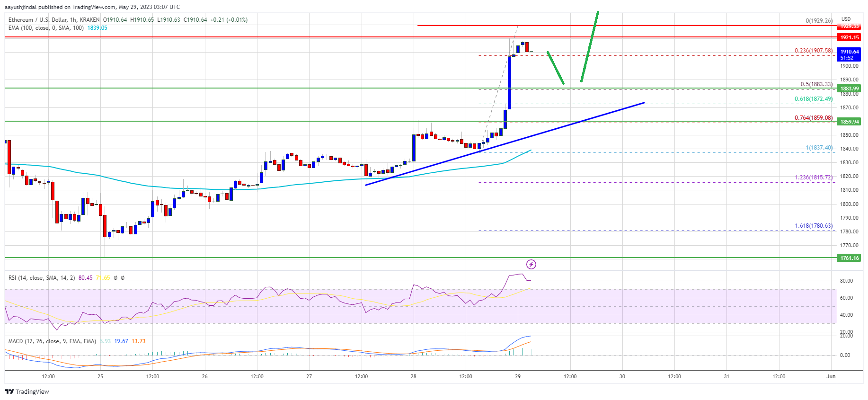The image size is (868, 400).
Task: Click the red 1921.15 price axis label
Action: [x=849, y=37]
